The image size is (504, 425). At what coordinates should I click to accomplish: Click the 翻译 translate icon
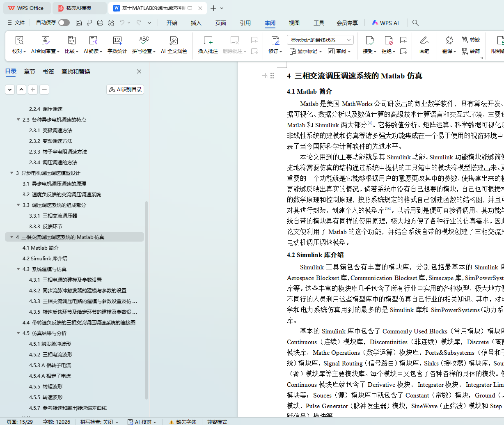[x=449, y=41]
